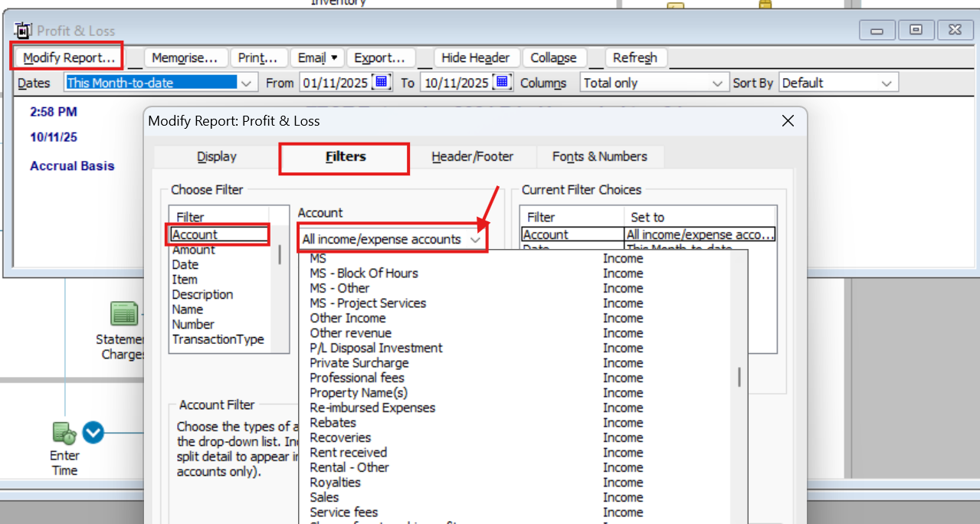Select the Item filter
This screenshot has height=524, width=980.
(185, 280)
